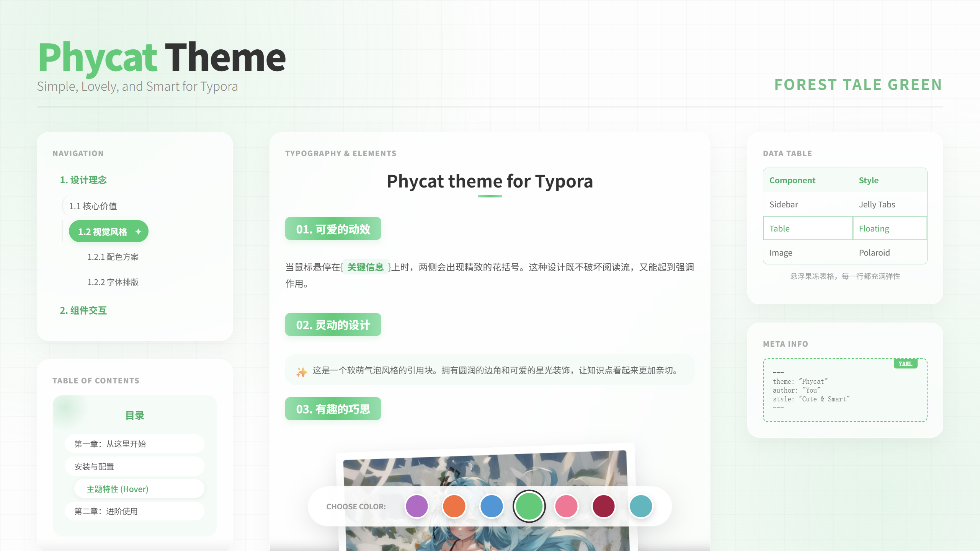Choose the blue color circle
This screenshot has height=551, width=980.
click(x=491, y=506)
